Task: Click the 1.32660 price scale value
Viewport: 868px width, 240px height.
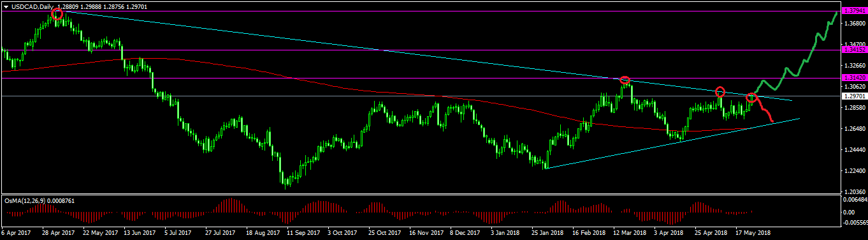Action: point(855,65)
